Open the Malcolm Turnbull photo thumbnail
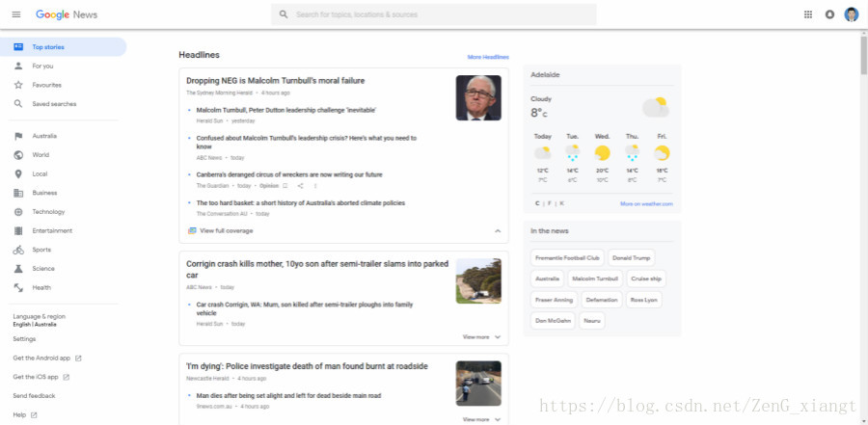 click(478, 98)
